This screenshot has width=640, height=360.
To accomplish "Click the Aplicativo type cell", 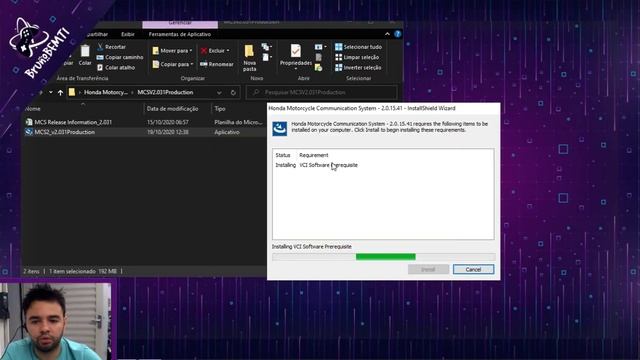I will (227, 132).
